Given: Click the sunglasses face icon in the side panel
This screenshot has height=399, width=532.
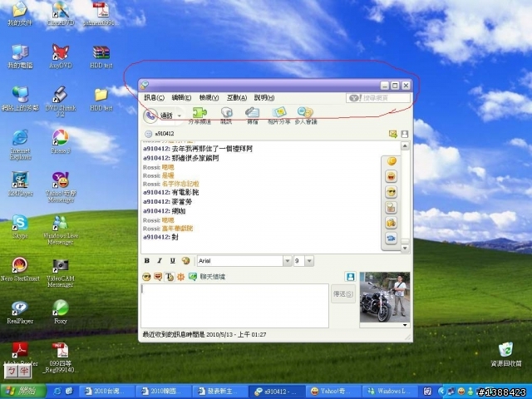Looking at the screenshot, I should [391, 192].
